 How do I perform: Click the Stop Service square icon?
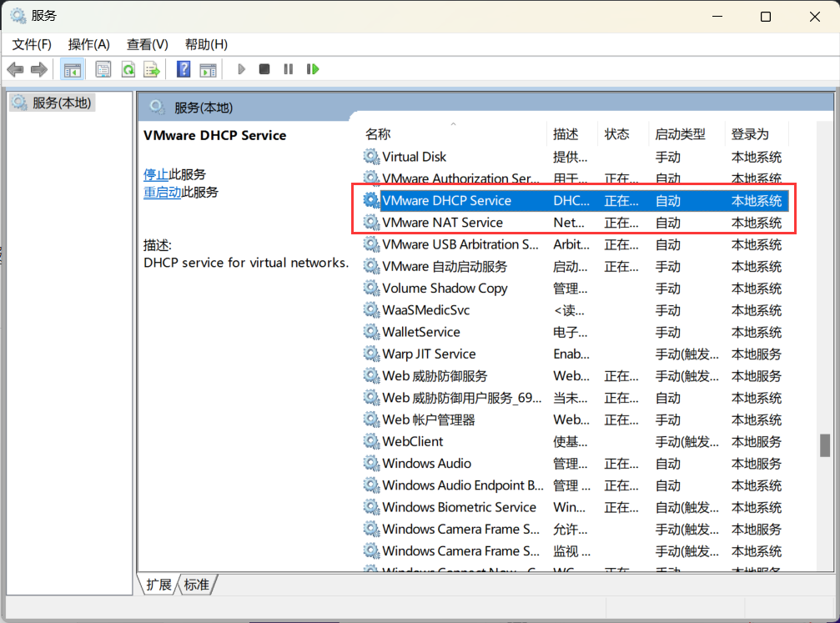[264, 69]
